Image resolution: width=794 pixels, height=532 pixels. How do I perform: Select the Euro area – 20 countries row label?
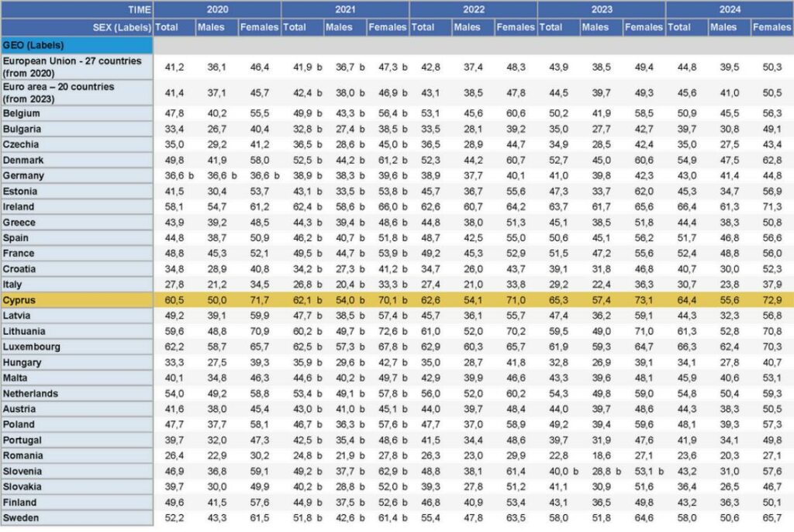click(x=77, y=93)
